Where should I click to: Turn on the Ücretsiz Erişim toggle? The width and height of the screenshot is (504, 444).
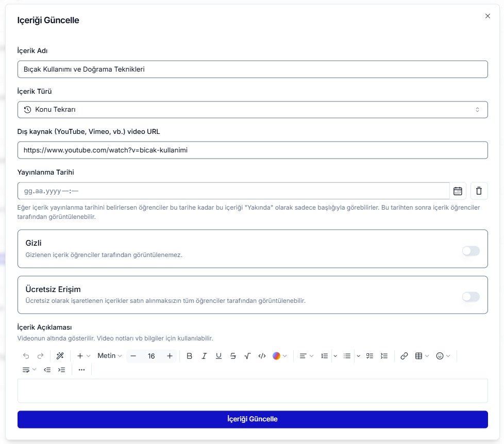[471, 297]
